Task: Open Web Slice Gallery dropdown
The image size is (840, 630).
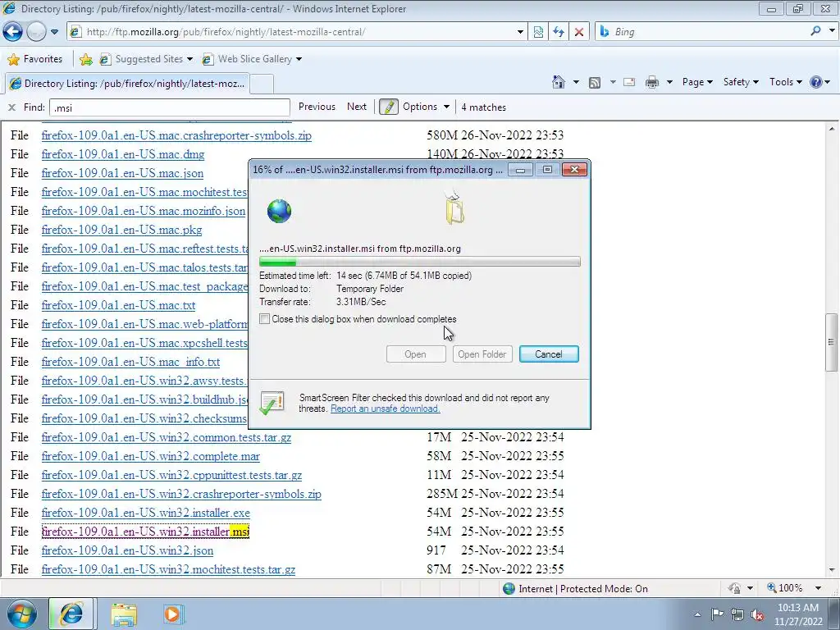Action: coord(251,59)
